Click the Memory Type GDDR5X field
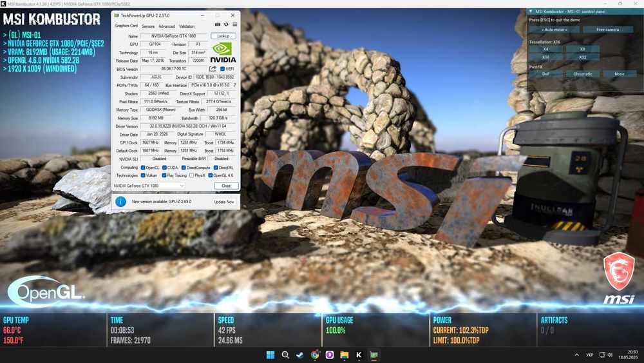This screenshot has height=363, width=644. (160, 110)
